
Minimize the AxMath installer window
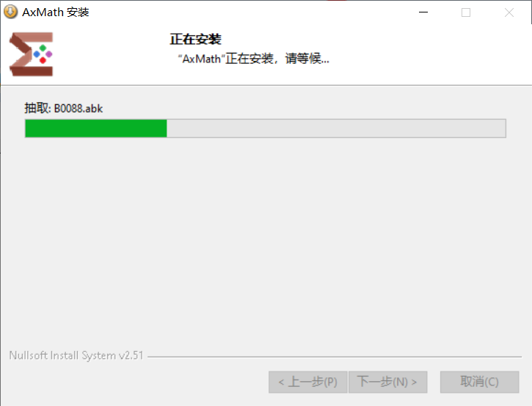click(423, 12)
